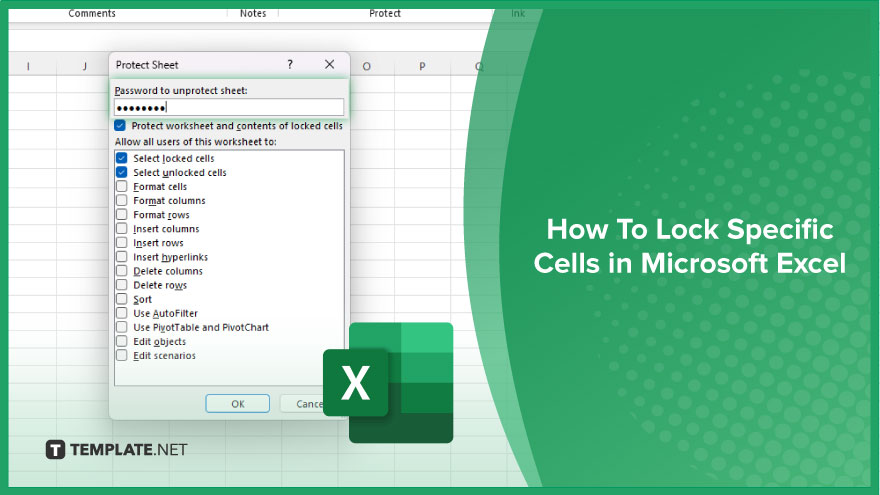
Task: Uncheck Select locked cells
Action: 122,158
